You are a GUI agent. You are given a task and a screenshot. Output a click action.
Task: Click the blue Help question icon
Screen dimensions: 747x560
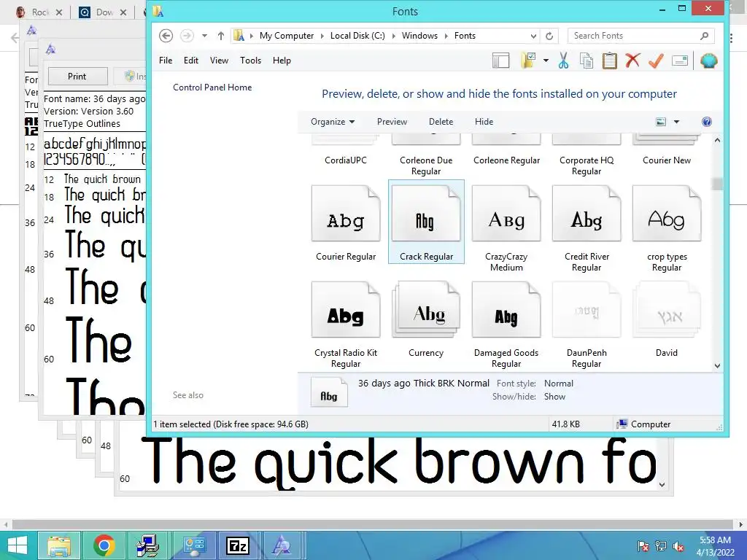707,122
